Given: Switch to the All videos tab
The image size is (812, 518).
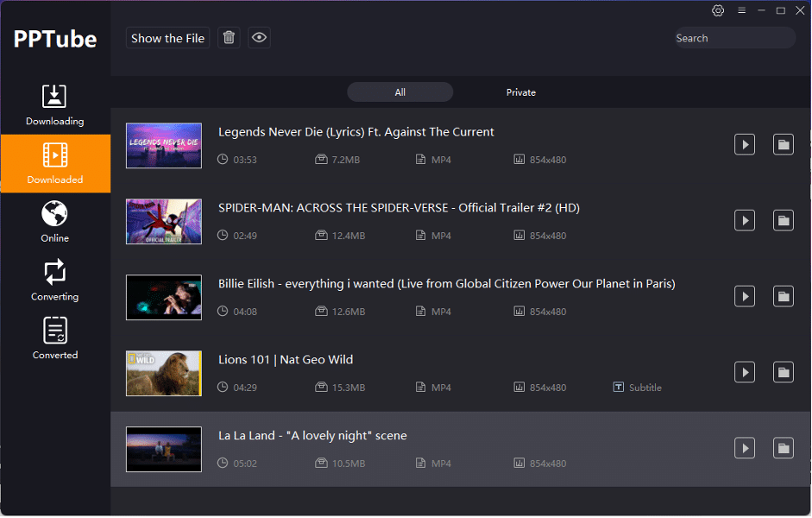Looking at the screenshot, I should [400, 92].
